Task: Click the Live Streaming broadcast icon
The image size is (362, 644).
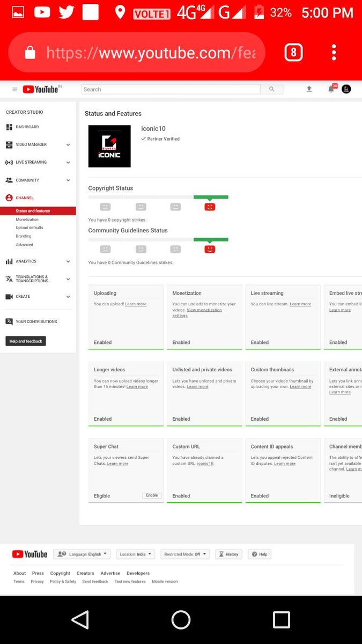Action: click(9, 162)
